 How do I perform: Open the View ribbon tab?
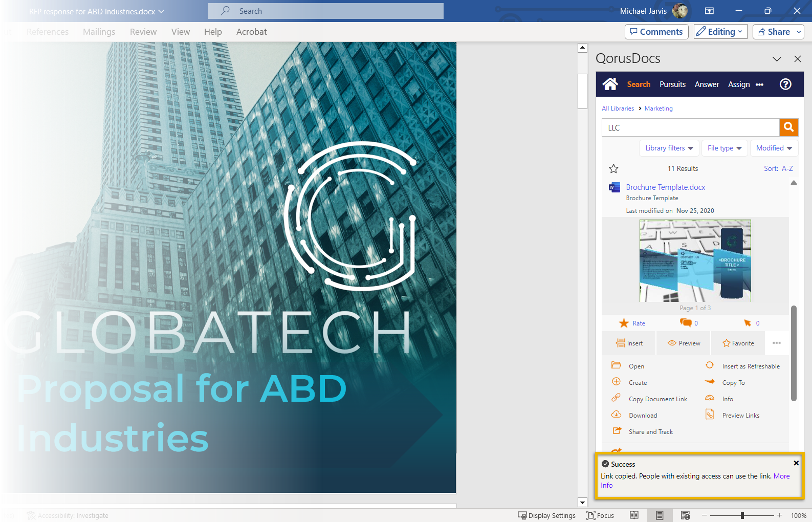(x=181, y=32)
